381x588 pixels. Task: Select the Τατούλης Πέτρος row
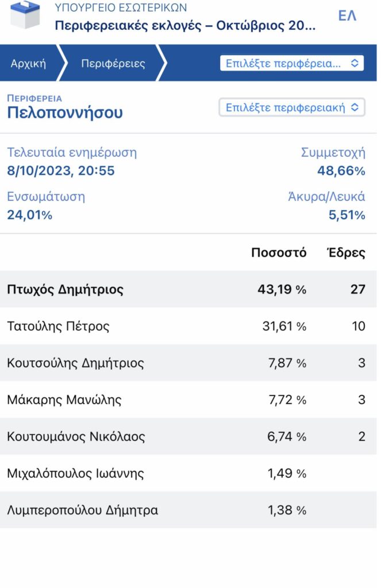point(188,326)
